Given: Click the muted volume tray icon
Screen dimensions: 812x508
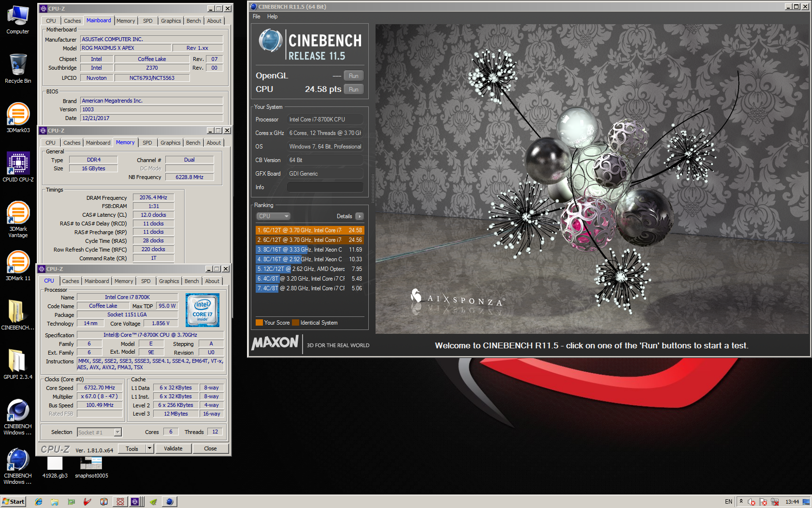Looking at the screenshot, I should (752, 502).
